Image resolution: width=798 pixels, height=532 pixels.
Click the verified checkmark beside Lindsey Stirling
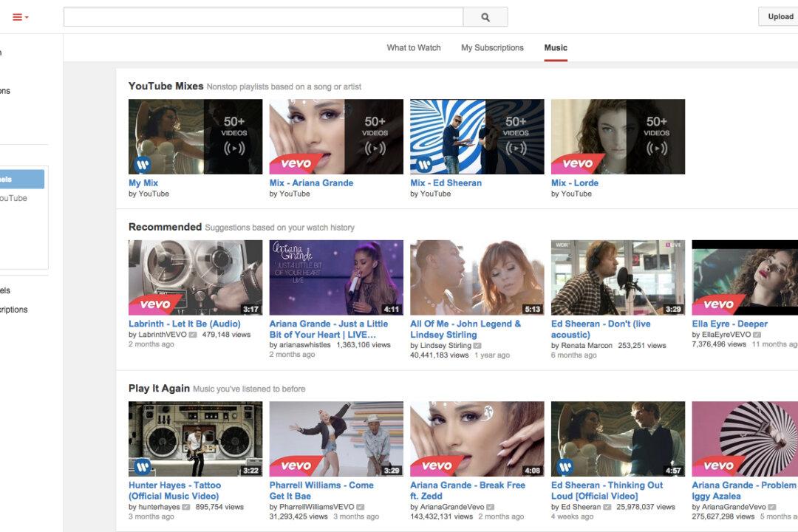(477, 345)
